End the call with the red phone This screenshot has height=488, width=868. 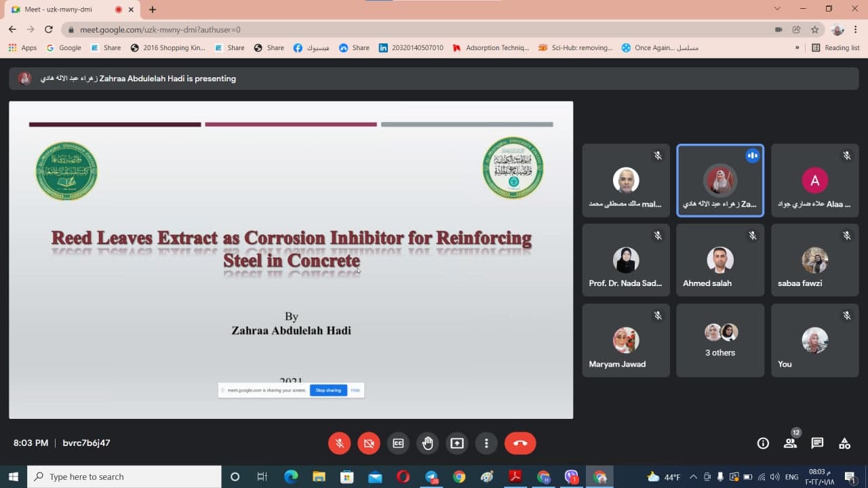tap(520, 443)
